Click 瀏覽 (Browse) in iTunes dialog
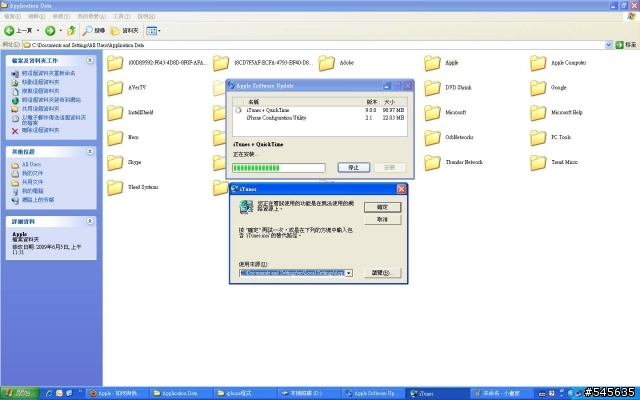Image resolution: width=640 pixels, height=400 pixels. [x=382, y=273]
